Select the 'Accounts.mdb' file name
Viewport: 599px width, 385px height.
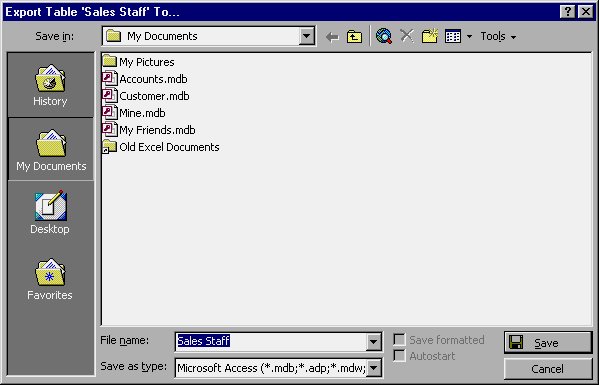[x=153, y=79]
